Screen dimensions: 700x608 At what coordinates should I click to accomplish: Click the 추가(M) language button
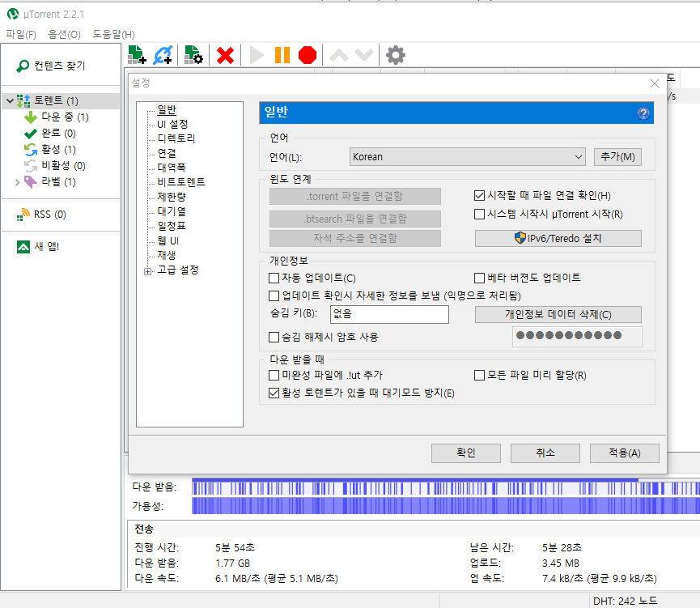point(617,157)
